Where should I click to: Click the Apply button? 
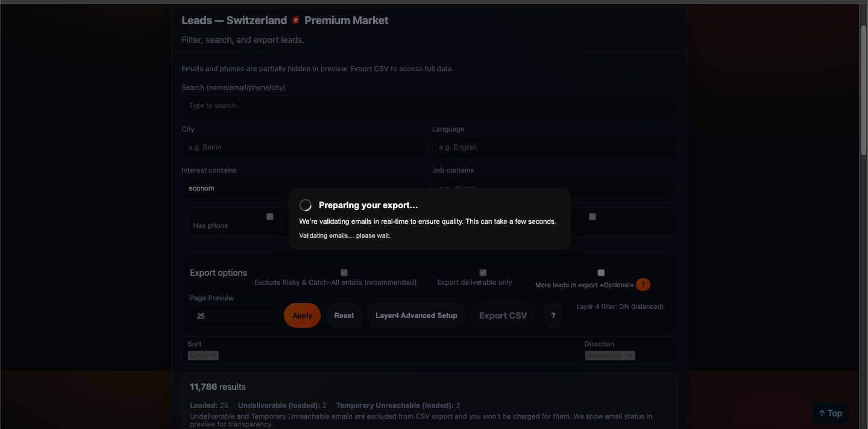tap(302, 316)
